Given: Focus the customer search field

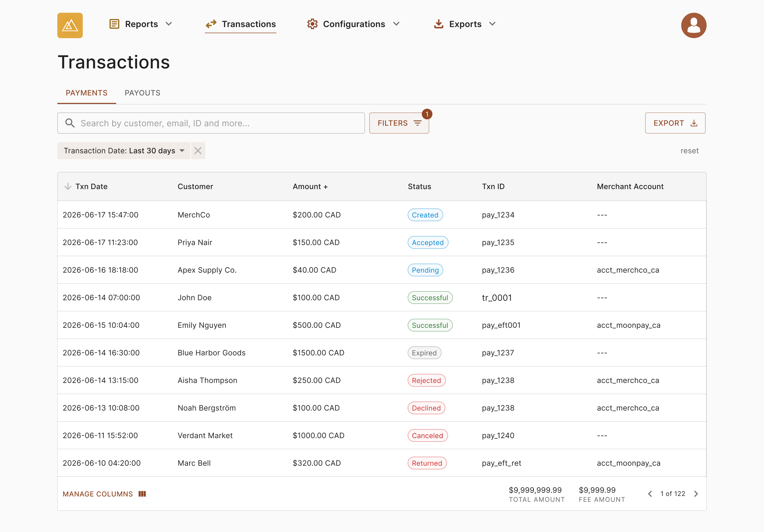Looking at the screenshot, I should coord(211,123).
